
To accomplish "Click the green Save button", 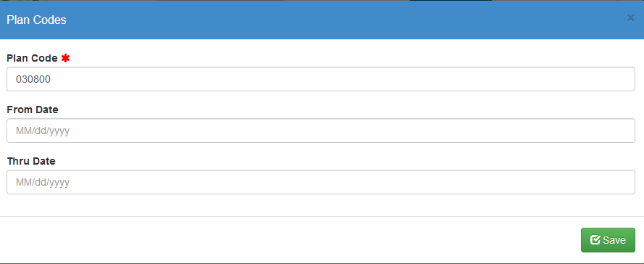I will pyautogui.click(x=608, y=240).
